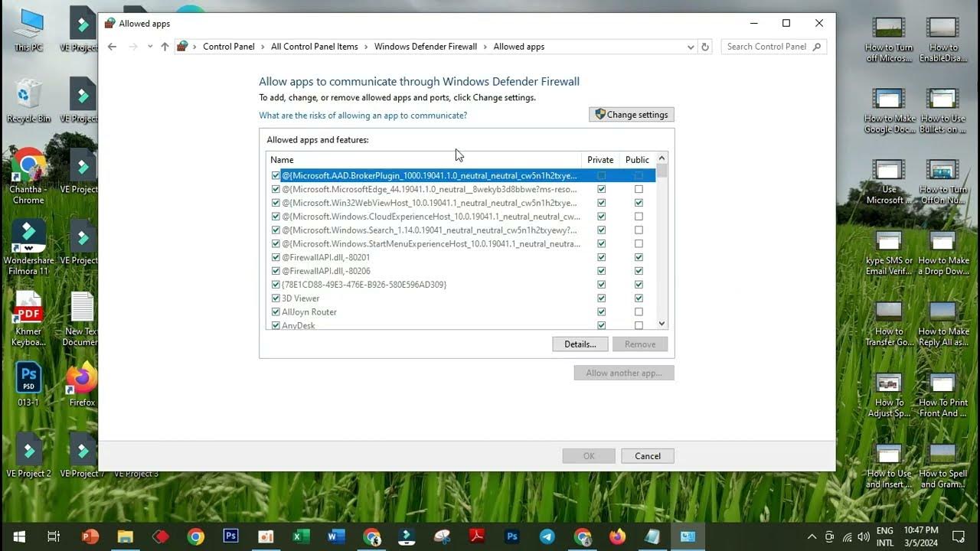
Task: Toggle checkbox for {78E1CD88-49E3-476E-B926-580E596AD309}
Action: 276,285
